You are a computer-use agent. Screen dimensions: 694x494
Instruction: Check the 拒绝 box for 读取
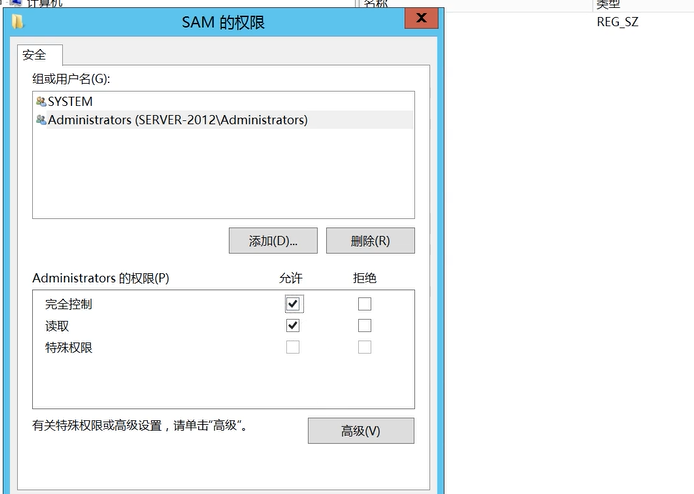click(x=365, y=326)
